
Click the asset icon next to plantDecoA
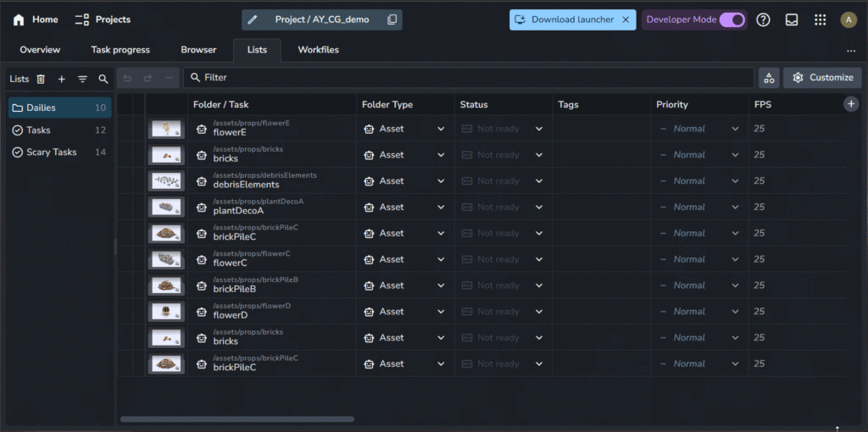tap(202, 208)
